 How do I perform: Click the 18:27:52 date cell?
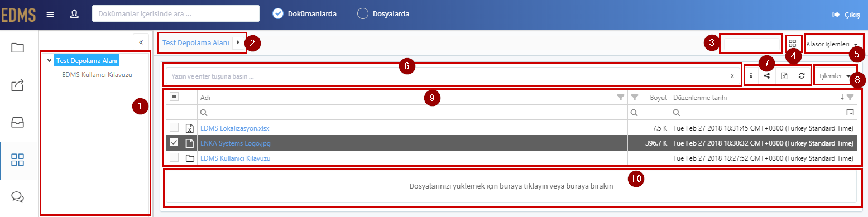764,158
